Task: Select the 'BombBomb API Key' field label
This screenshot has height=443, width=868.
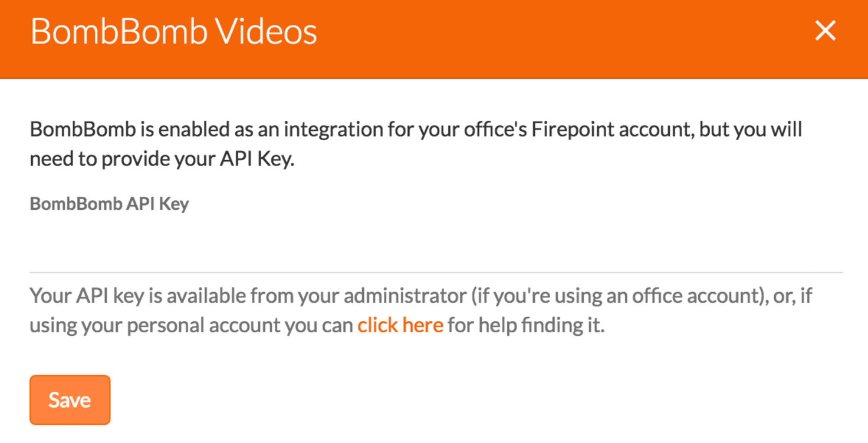Action: [109, 204]
